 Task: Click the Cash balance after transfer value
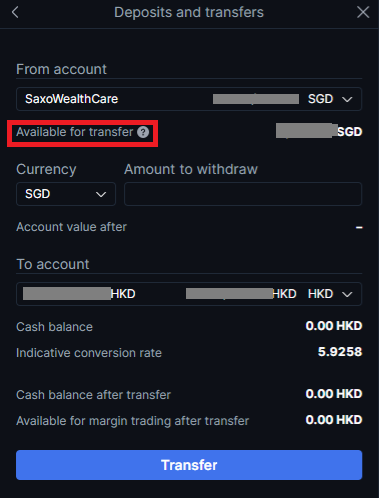point(334,394)
